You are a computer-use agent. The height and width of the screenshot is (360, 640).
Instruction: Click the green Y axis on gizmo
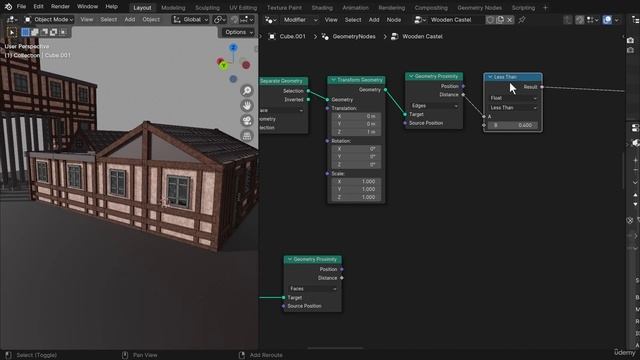point(223,65)
